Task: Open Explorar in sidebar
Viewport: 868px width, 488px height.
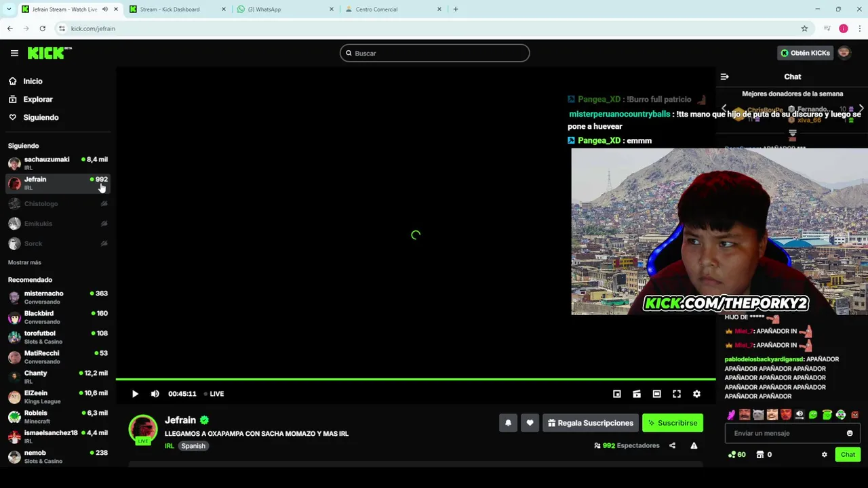Action: [x=38, y=99]
